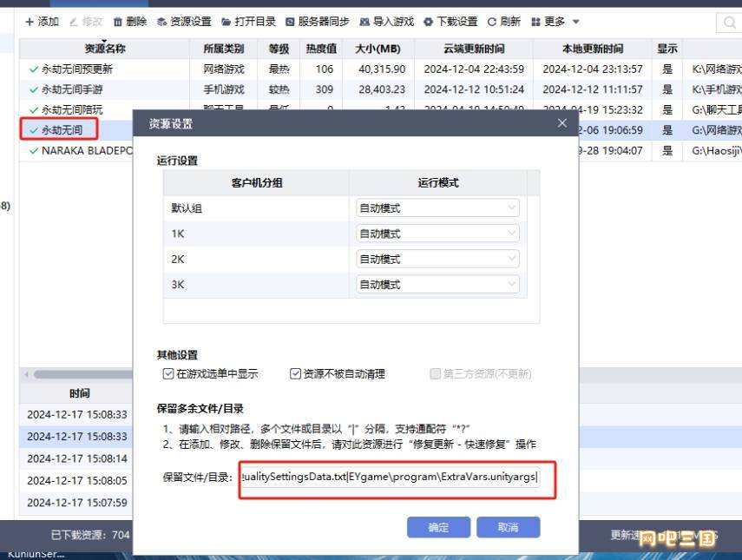Sort by 云端更新时间 column header
The image size is (742, 560).
tap(474, 49)
